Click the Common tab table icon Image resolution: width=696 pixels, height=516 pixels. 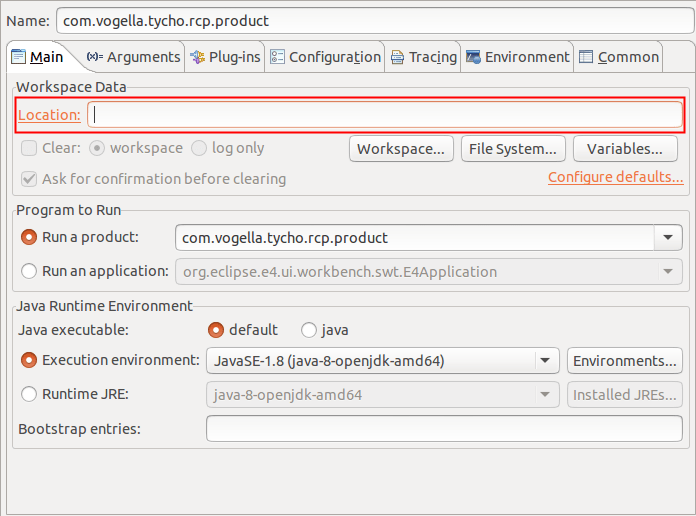586,57
